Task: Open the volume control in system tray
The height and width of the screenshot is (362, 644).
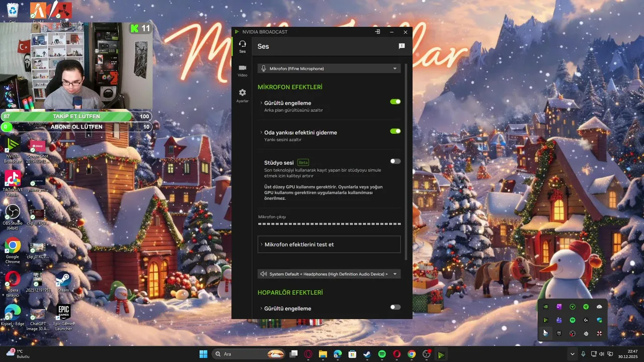Action: click(601, 354)
